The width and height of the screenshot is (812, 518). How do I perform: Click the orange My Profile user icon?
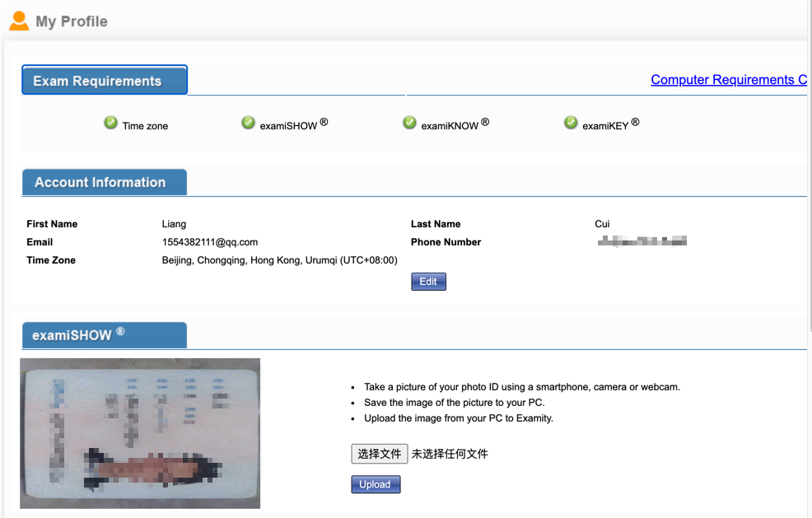coord(19,21)
